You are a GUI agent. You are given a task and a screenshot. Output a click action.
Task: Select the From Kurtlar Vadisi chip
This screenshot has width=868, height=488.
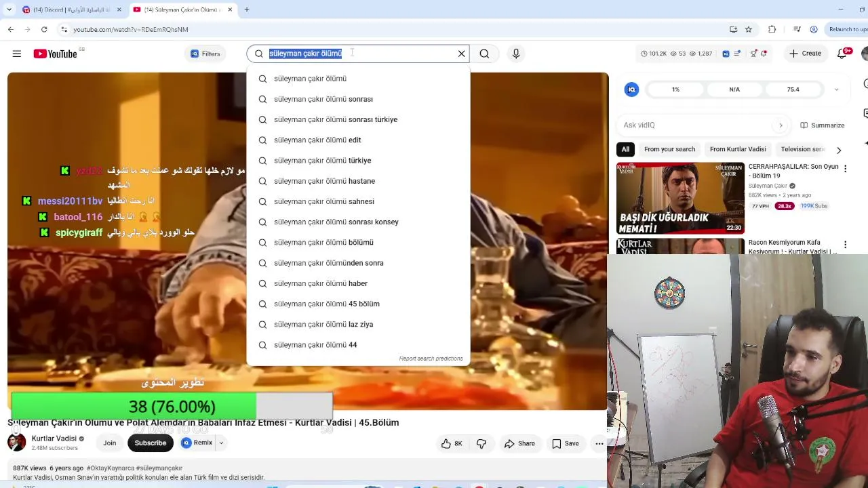click(738, 149)
